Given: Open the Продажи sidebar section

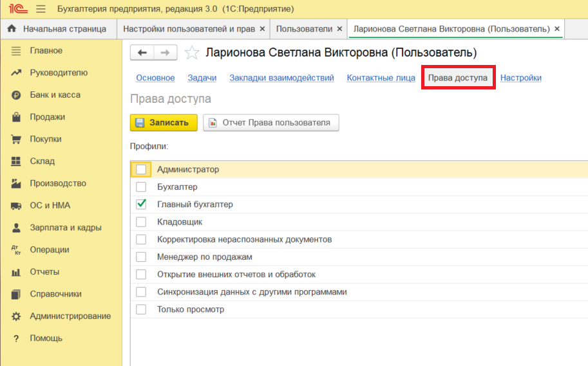Looking at the screenshot, I should tap(47, 117).
